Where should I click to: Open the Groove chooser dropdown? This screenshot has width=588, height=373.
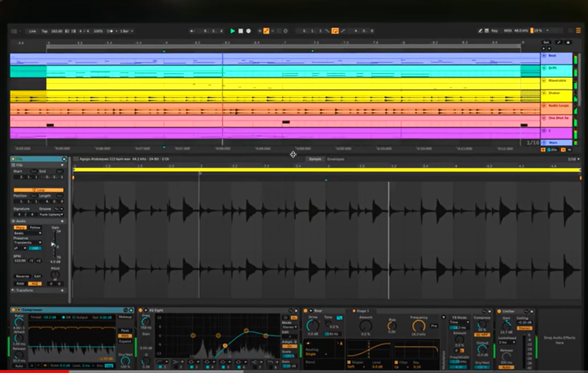pos(52,214)
